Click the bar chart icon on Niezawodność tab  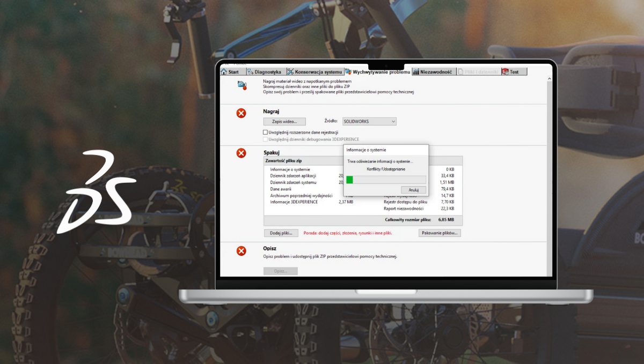pyautogui.click(x=416, y=72)
